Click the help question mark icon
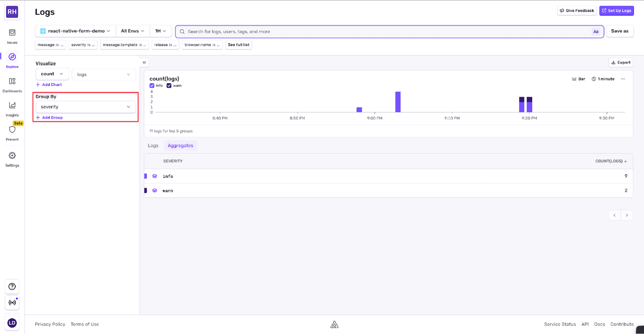The image size is (644, 334). pos(12,286)
